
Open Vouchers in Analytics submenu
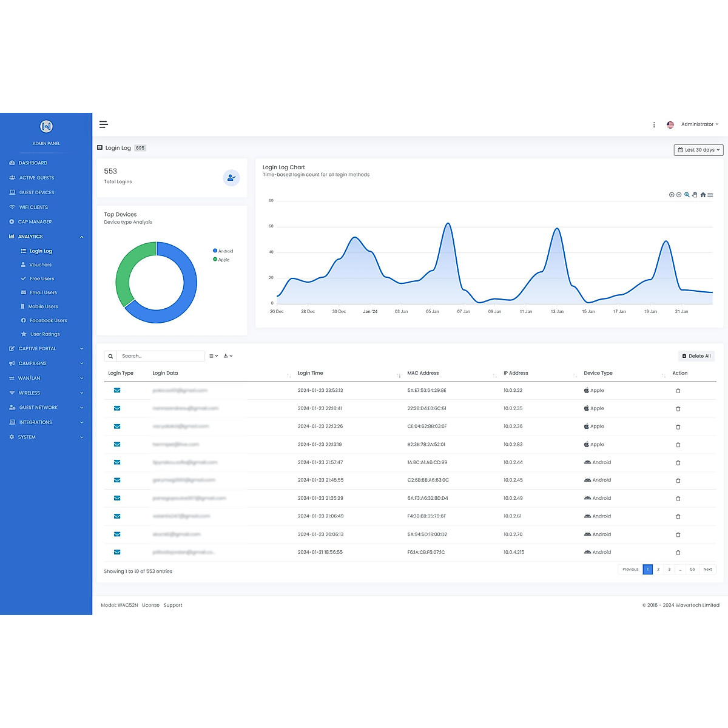tap(40, 265)
